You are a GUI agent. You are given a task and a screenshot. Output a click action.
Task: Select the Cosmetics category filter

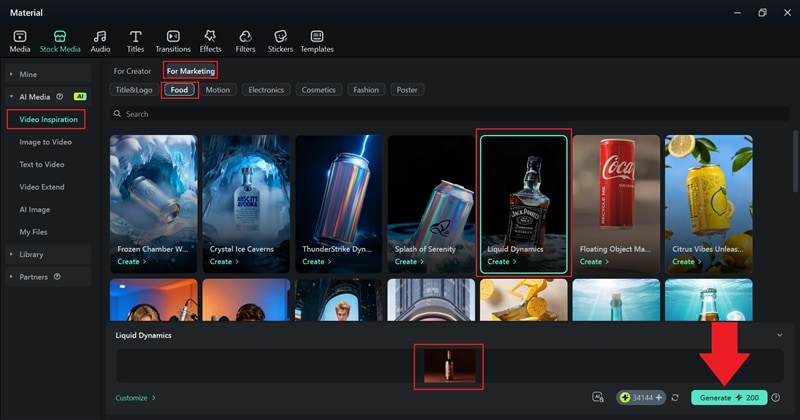[x=318, y=90]
